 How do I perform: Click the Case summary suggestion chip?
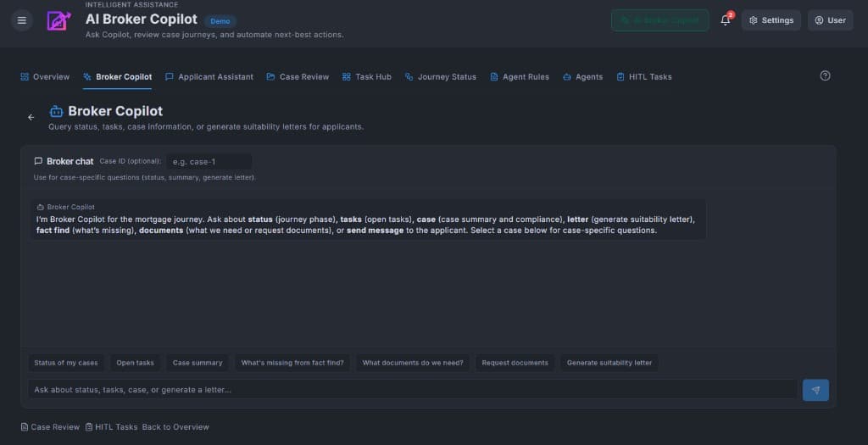click(x=198, y=363)
